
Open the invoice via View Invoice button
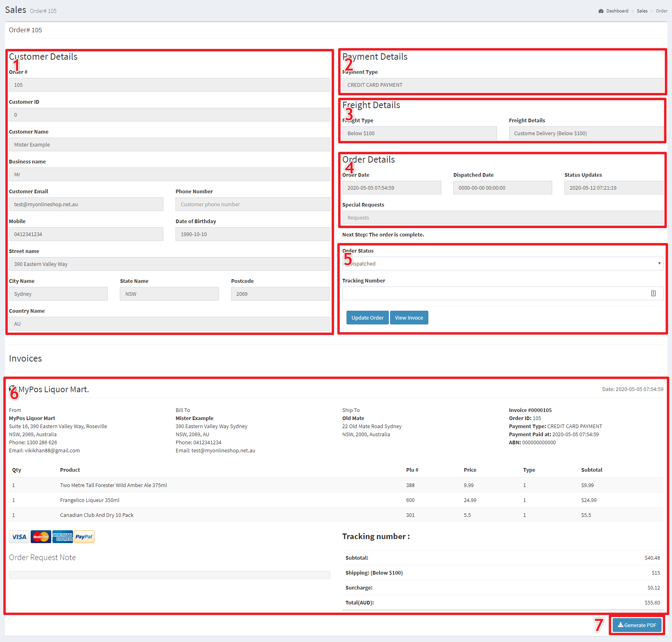(x=409, y=318)
